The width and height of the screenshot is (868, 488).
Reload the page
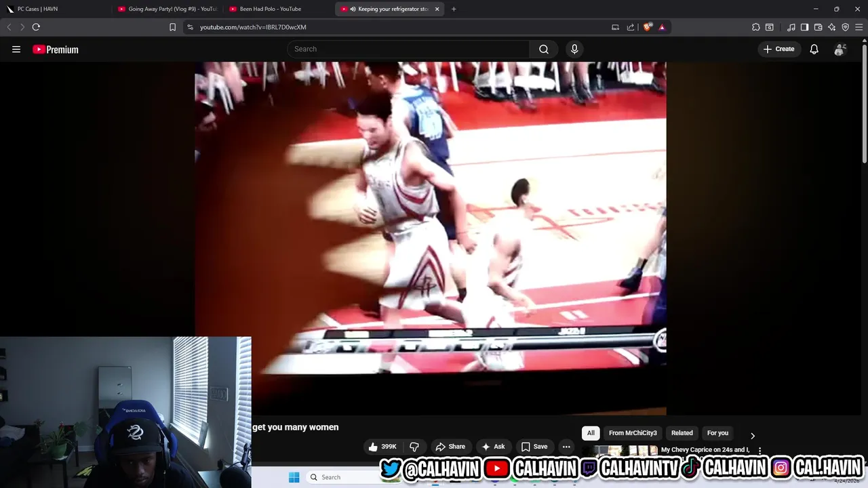tap(36, 27)
